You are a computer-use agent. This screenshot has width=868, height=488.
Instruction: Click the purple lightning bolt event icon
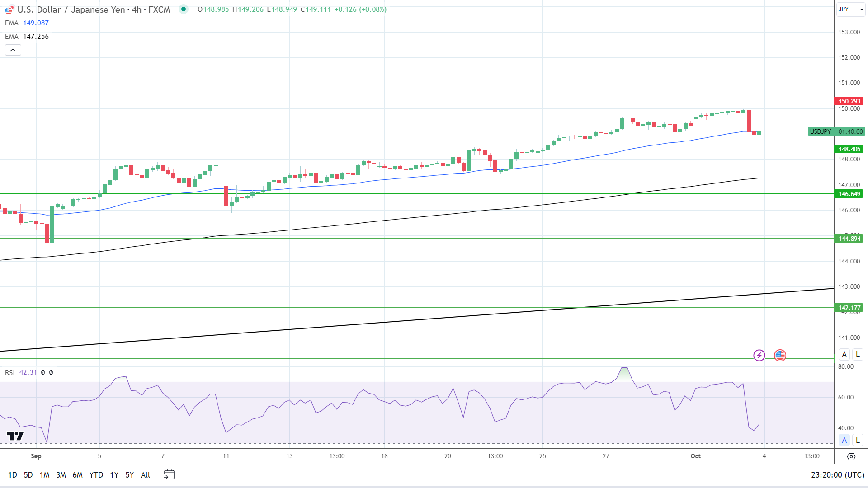pos(759,356)
